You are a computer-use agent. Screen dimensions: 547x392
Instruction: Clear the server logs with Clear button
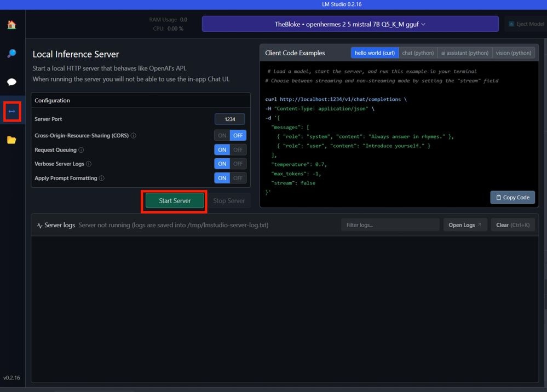513,225
